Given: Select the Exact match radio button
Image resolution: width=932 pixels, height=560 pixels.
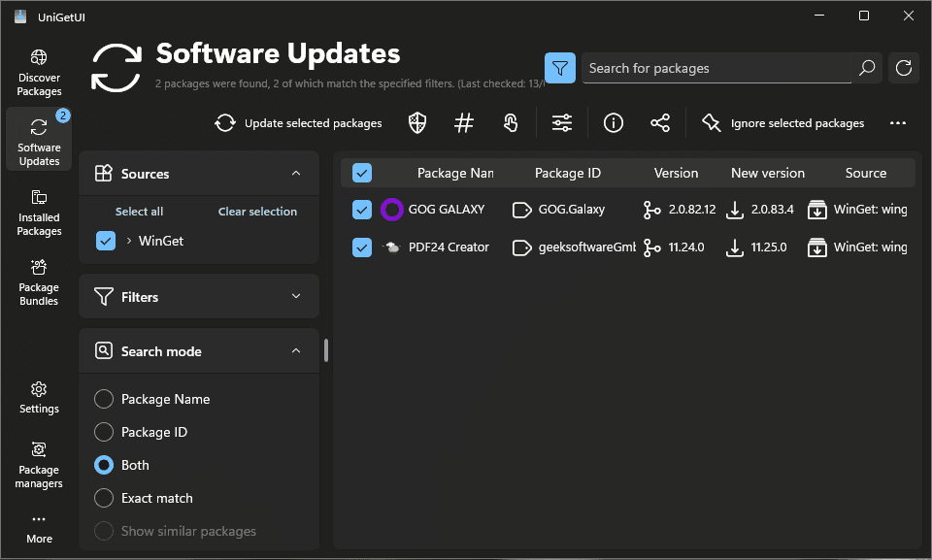Looking at the screenshot, I should coord(104,498).
